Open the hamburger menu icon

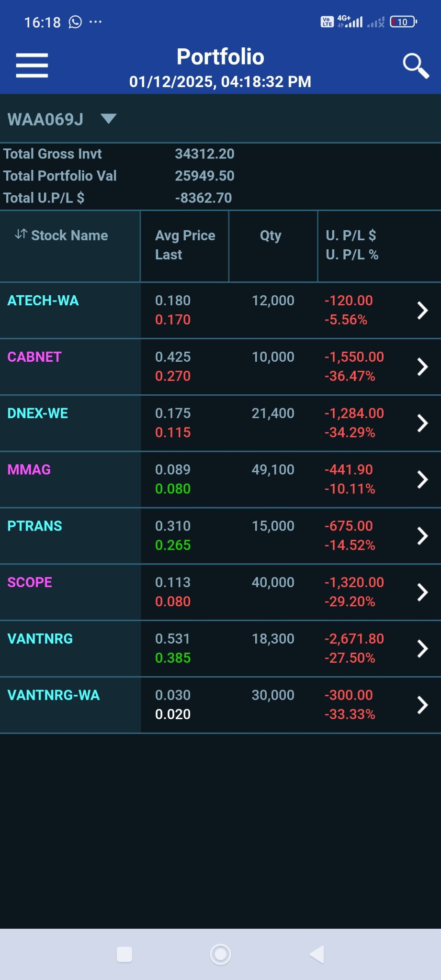click(32, 65)
